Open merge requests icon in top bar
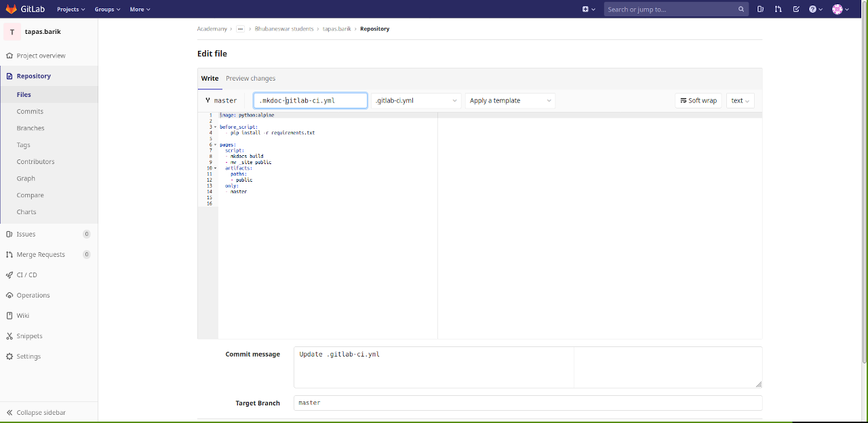The height and width of the screenshot is (423, 868). point(778,9)
